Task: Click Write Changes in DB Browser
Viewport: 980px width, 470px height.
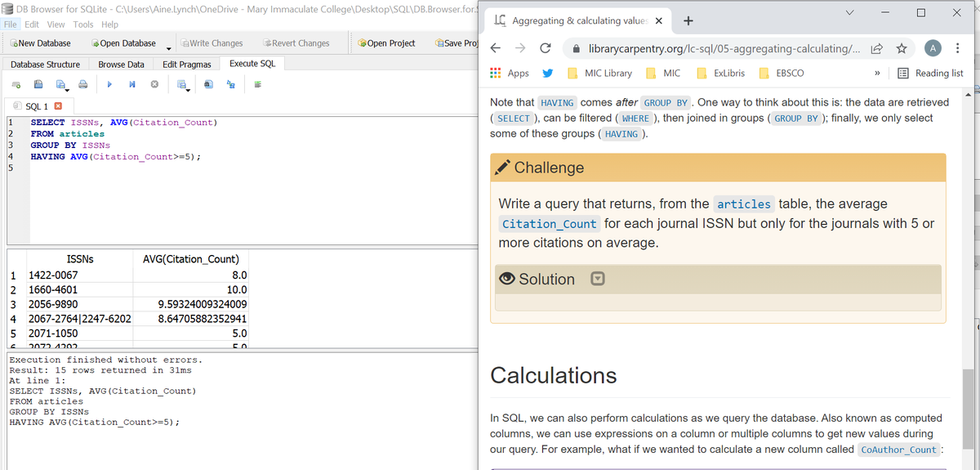Action: tap(212, 43)
